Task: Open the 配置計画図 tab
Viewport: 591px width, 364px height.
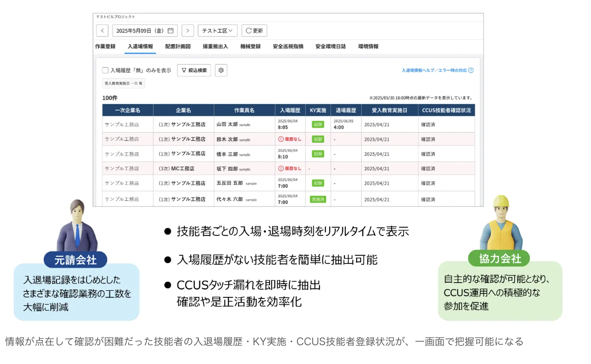Action: click(178, 46)
